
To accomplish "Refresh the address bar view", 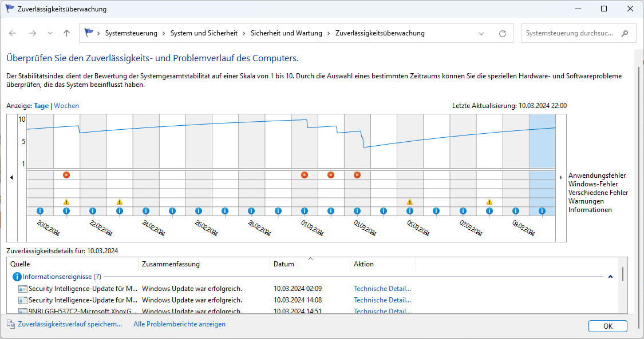I will [x=503, y=33].
